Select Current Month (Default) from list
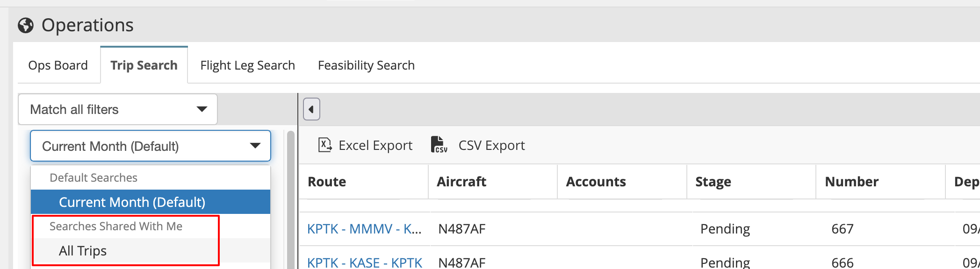This screenshot has height=269, width=980. click(x=132, y=202)
